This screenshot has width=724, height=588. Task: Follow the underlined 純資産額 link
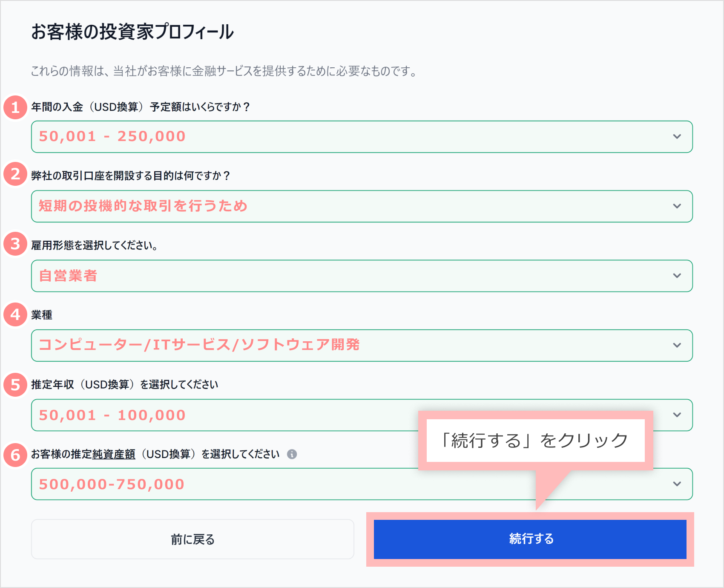point(114,454)
